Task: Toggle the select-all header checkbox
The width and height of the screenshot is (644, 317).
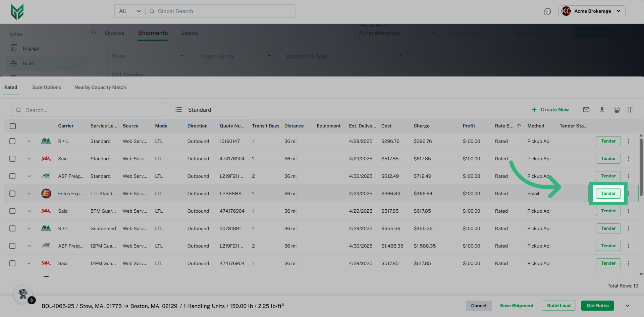Action: pos(13,126)
